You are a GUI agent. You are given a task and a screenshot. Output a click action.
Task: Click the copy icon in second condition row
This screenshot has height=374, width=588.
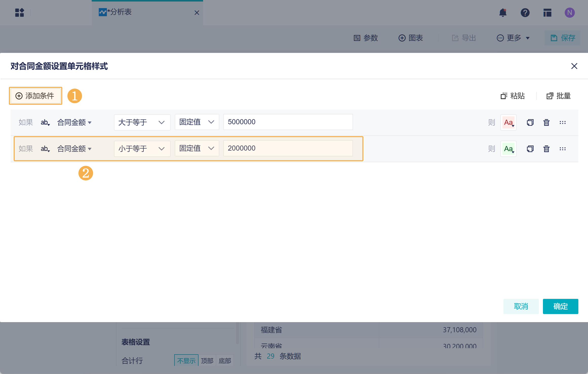[x=530, y=149]
